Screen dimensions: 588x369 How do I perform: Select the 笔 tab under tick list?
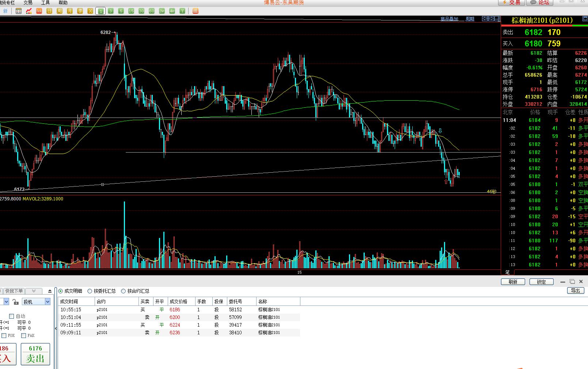508,272
